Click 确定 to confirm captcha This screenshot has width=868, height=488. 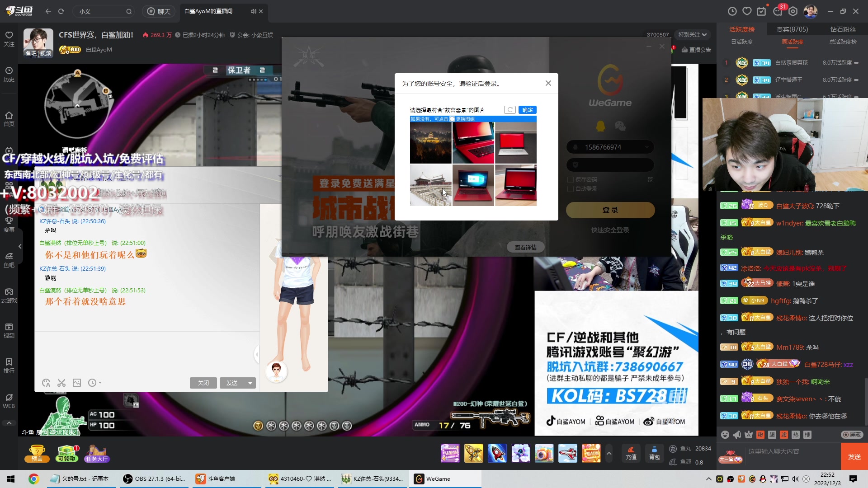[527, 110]
